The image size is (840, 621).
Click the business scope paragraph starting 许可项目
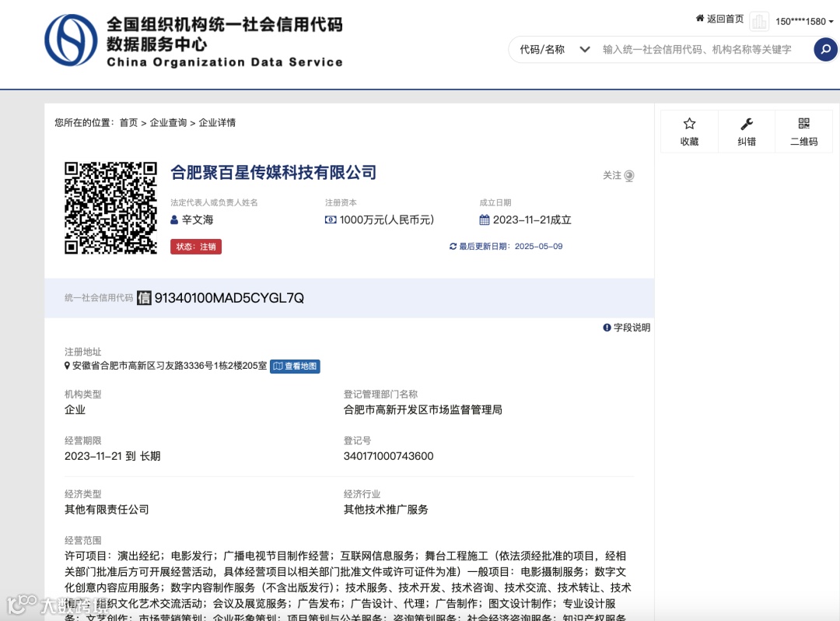click(348, 586)
